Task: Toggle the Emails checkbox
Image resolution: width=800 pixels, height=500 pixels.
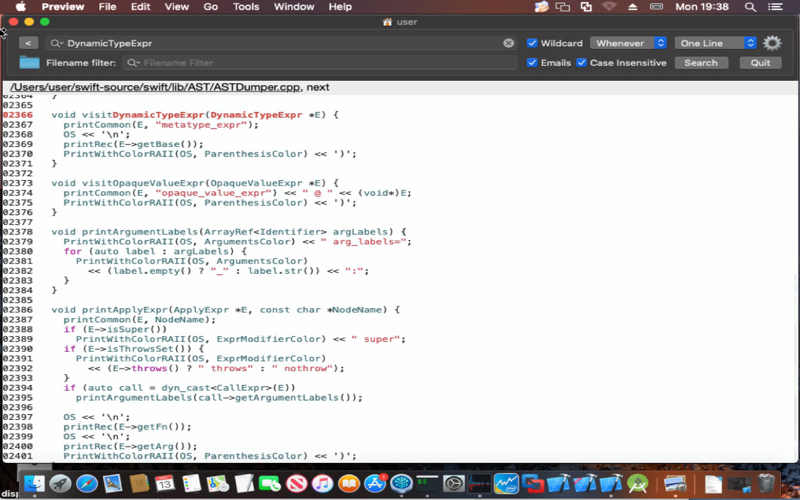Action: click(x=532, y=62)
